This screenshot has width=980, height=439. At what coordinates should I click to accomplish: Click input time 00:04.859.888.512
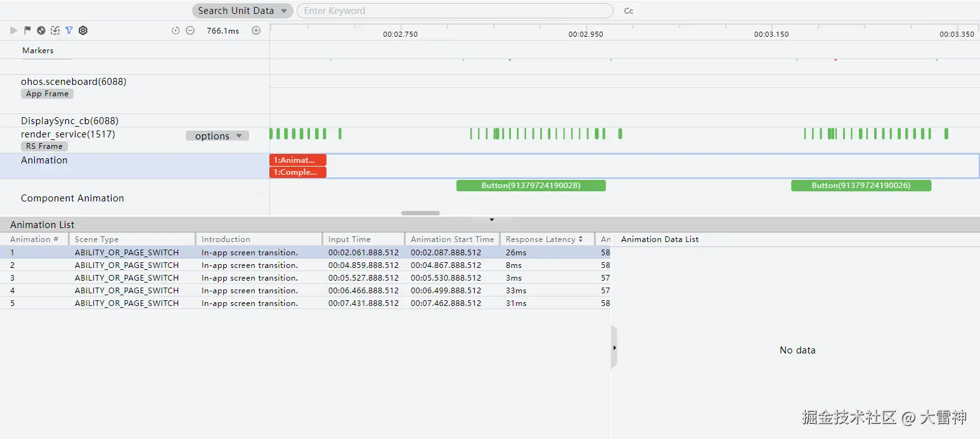coord(363,265)
